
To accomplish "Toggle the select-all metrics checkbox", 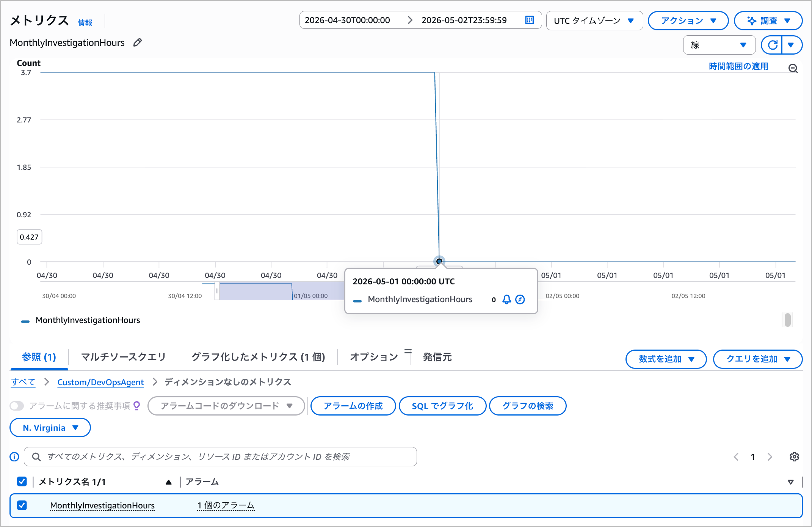I will pyautogui.click(x=22, y=482).
